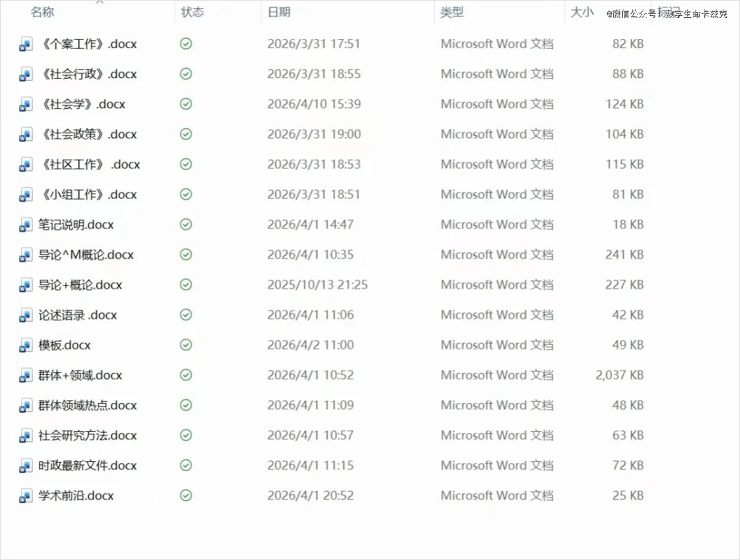Select 《小组工作》.docx file entry
Image resolution: width=740 pixels, height=560 pixels.
pos(89,195)
